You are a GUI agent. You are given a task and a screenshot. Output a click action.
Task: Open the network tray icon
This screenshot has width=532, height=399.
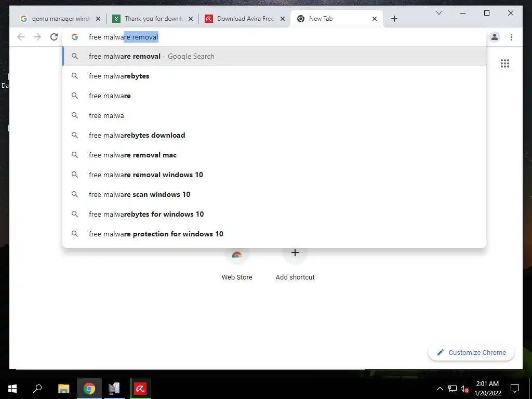(x=453, y=389)
